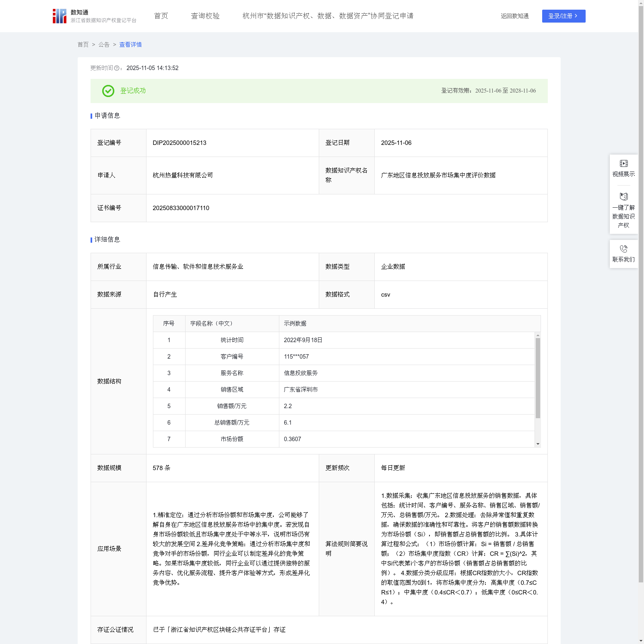
Task: Click the 市场份额 field row
Action: click(344, 439)
